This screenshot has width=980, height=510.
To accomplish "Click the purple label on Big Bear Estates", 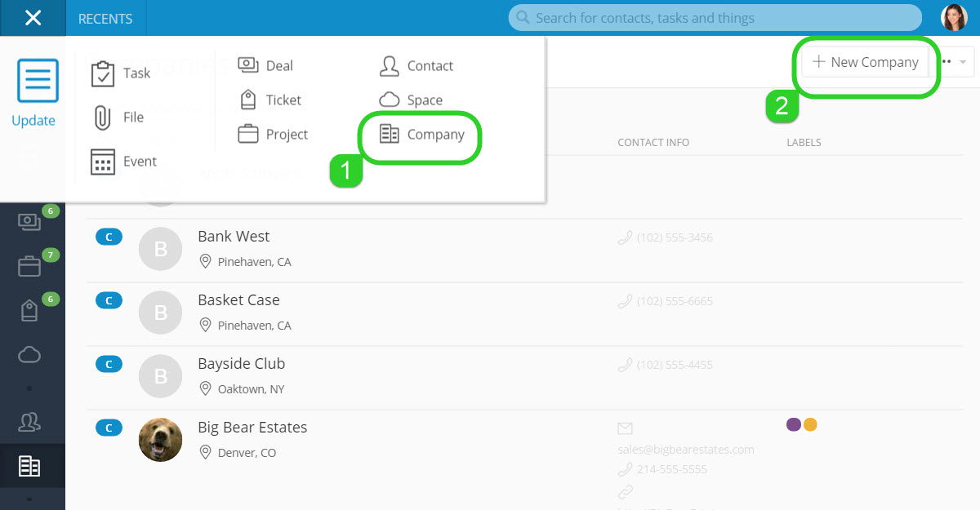I will click(793, 424).
